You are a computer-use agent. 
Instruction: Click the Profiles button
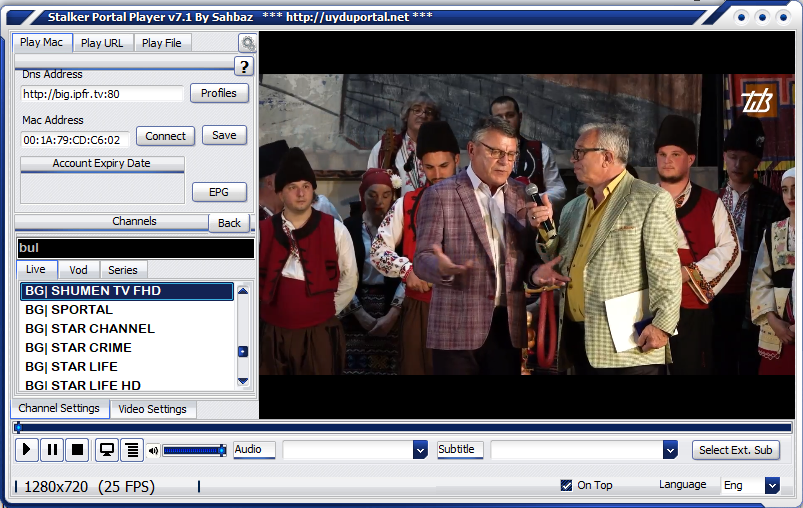click(x=219, y=93)
